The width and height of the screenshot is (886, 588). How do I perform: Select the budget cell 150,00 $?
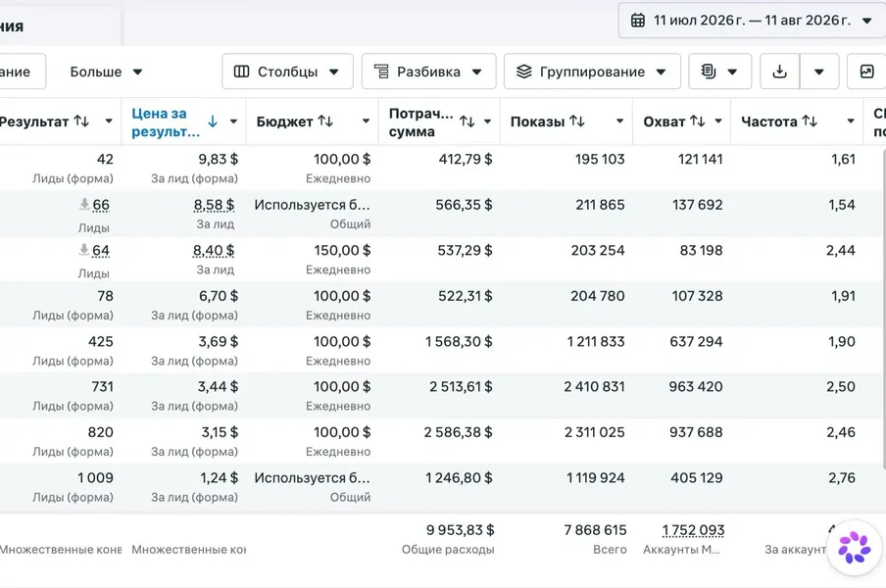(x=342, y=250)
